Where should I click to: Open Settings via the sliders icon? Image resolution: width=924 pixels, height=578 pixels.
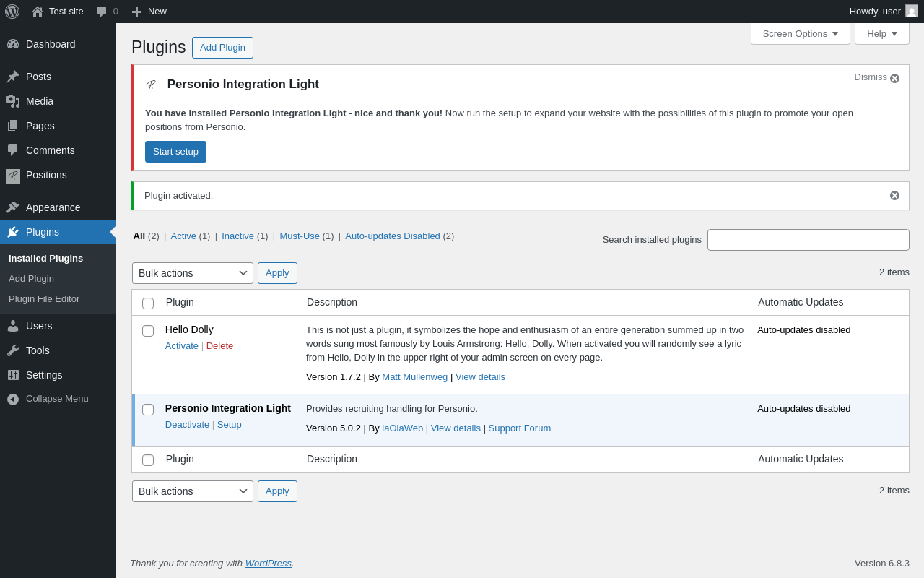click(x=13, y=375)
